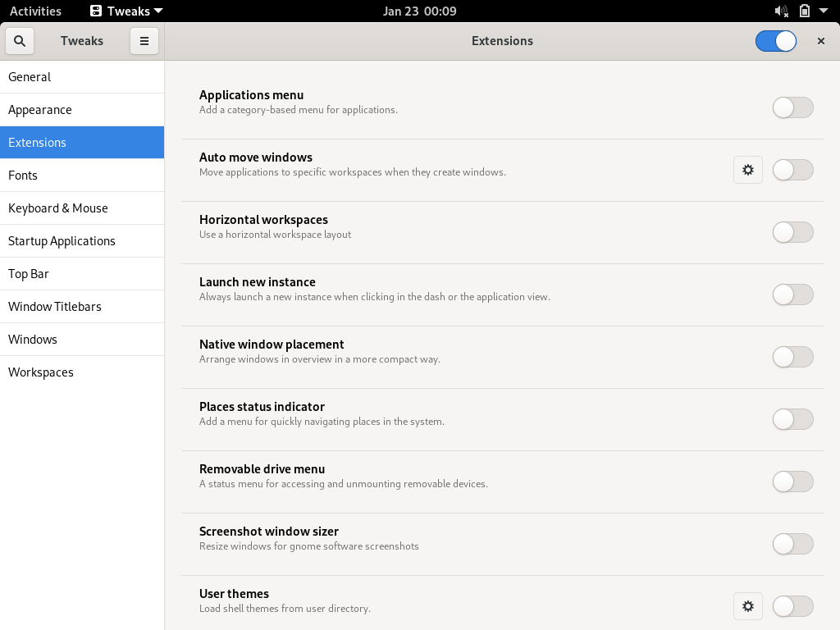Click the battery icon in top bar

805,11
